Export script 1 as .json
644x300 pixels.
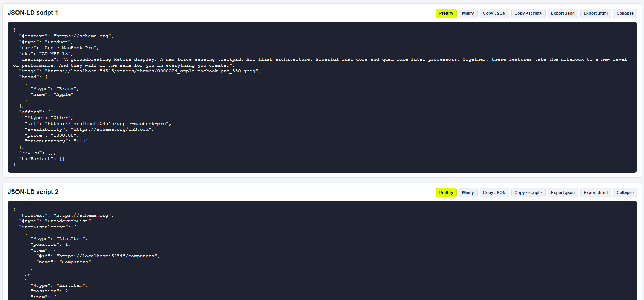[563, 13]
